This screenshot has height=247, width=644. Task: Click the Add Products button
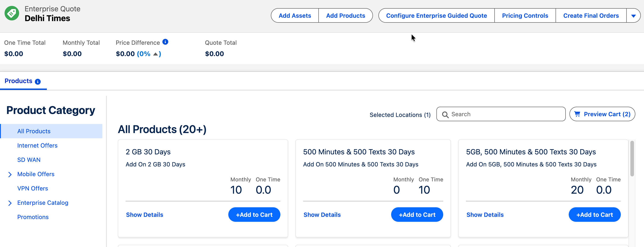[345, 16]
